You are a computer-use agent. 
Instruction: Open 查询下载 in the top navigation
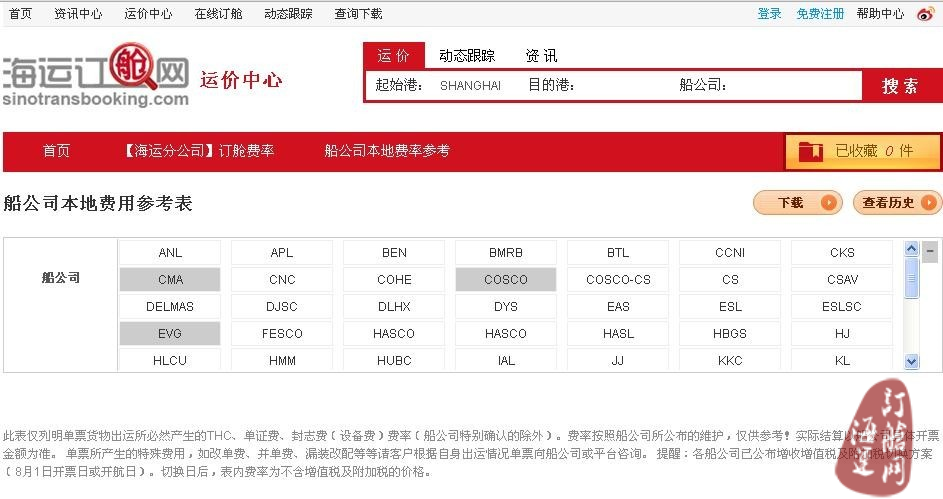coord(358,13)
